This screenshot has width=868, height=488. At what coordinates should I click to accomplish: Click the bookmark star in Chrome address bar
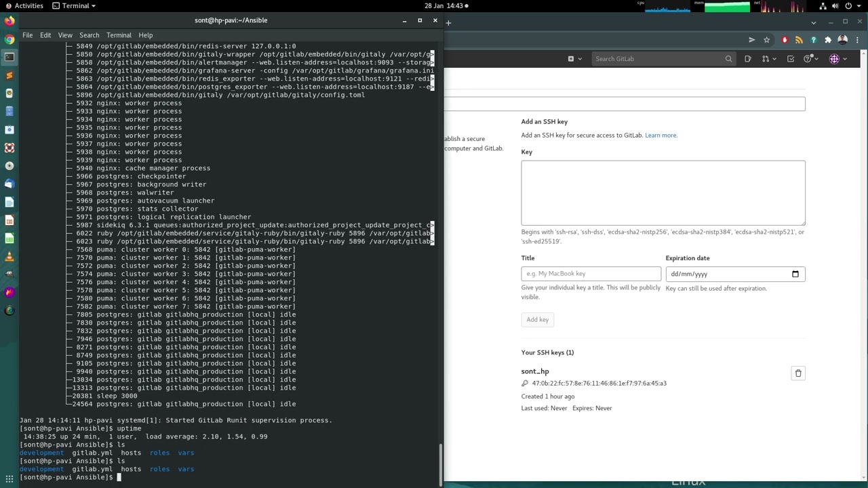766,40
